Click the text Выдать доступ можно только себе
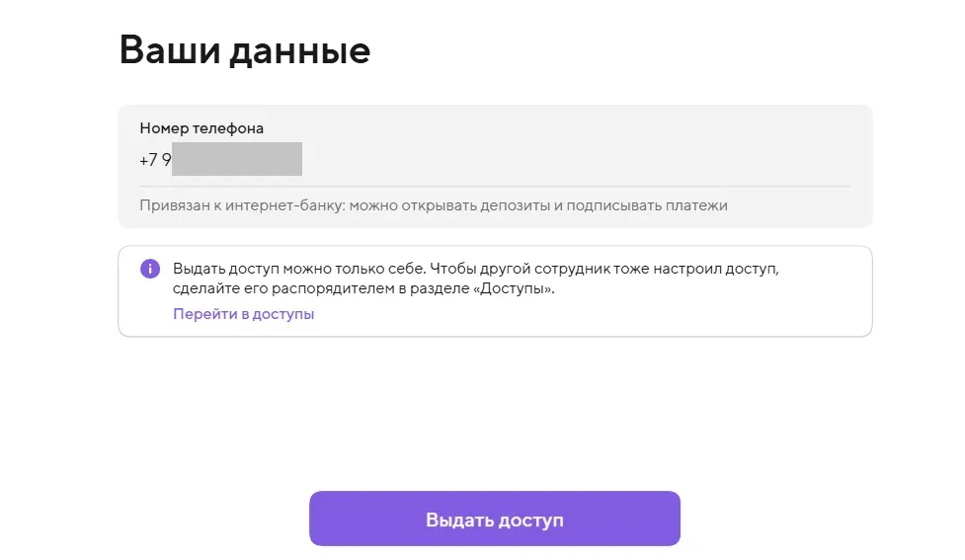 click(298, 269)
